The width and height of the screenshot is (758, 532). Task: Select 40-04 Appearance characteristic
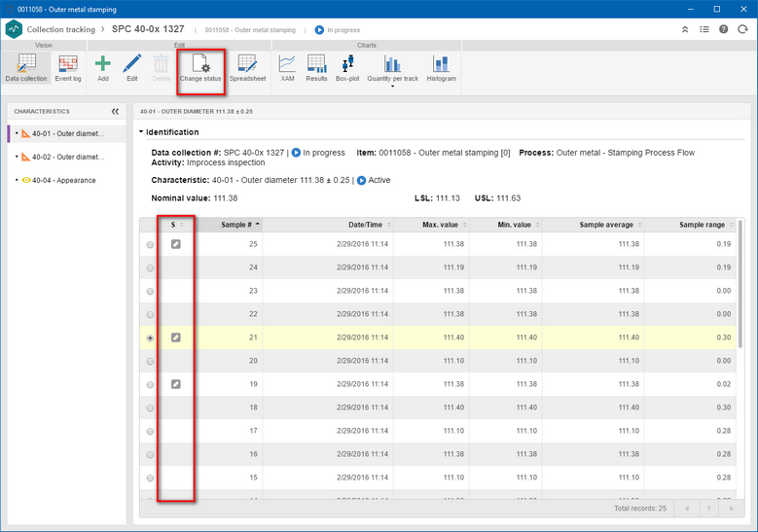pyautogui.click(x=67, y=180)
